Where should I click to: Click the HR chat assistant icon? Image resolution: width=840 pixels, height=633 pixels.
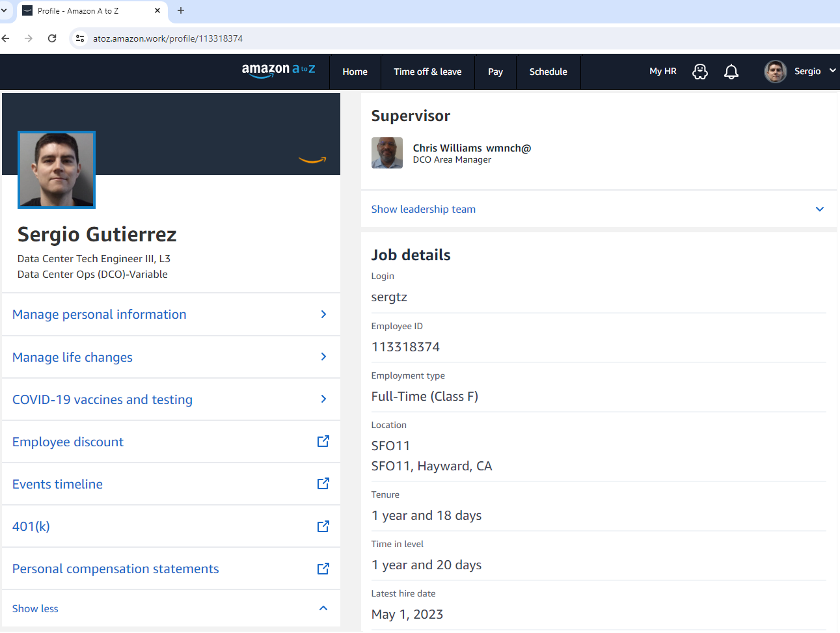(699, 72)
